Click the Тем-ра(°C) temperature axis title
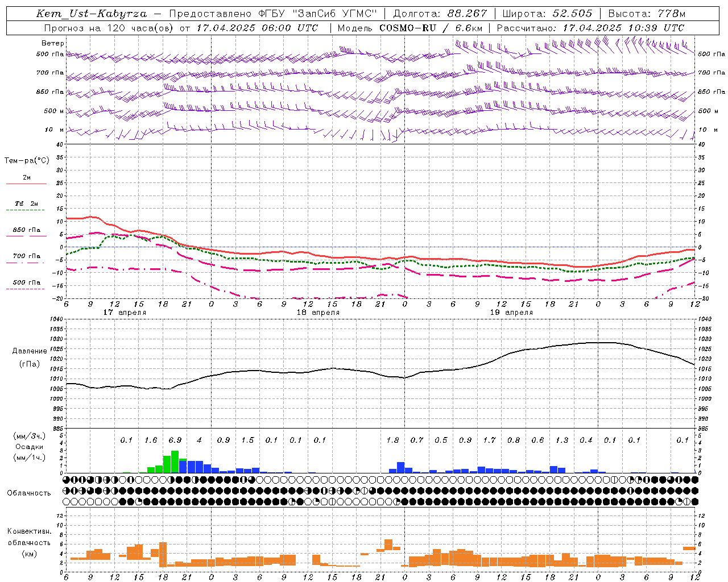This screenshot has height=582, width=728. pyautogui.click(x=27, y=161)
